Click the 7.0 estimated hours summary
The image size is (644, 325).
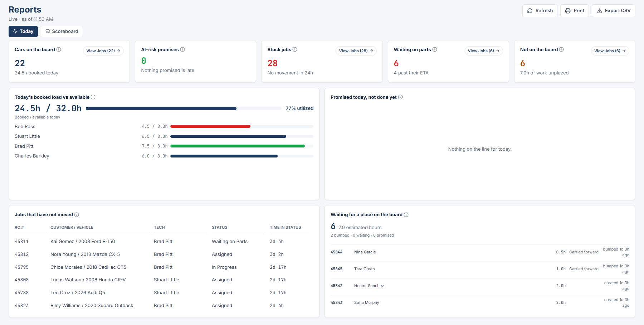(360, 227)
